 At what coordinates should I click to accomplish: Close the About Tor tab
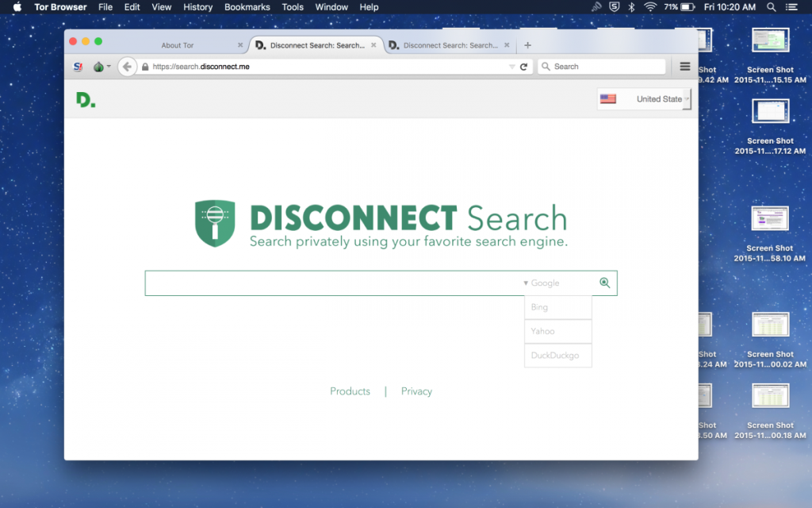240,45
